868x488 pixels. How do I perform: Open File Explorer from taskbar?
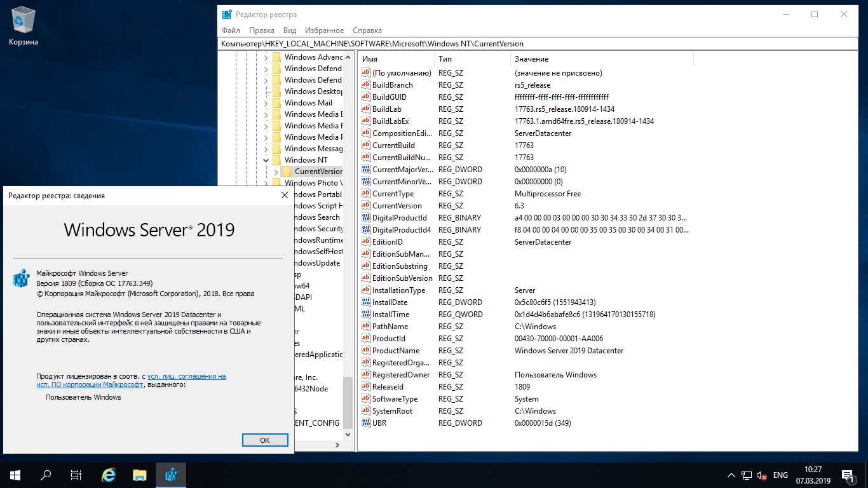coord(140,475)
